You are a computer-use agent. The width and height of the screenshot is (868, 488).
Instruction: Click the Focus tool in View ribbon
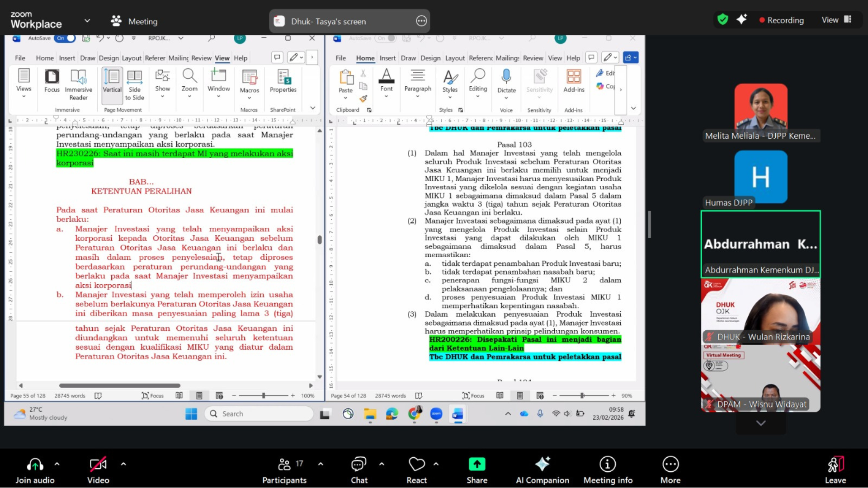coord(52,81)
